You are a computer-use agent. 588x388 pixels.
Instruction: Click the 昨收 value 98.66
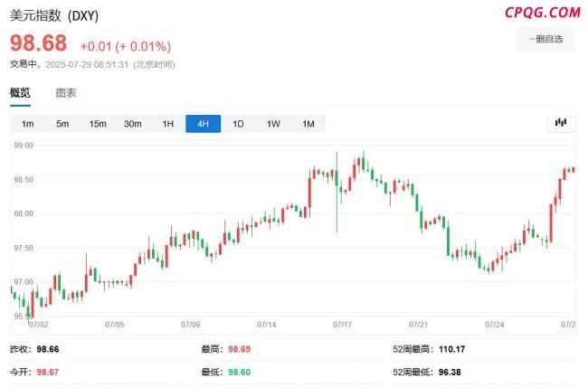48,349
